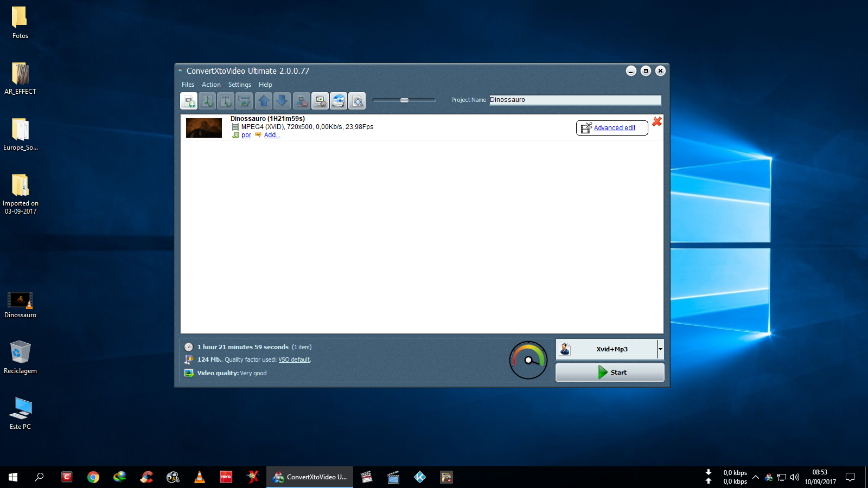The height and width of the screenshot is (488, 868).
Task: Launch Nero from the taskbar
Action: click(x=226, y=477)
